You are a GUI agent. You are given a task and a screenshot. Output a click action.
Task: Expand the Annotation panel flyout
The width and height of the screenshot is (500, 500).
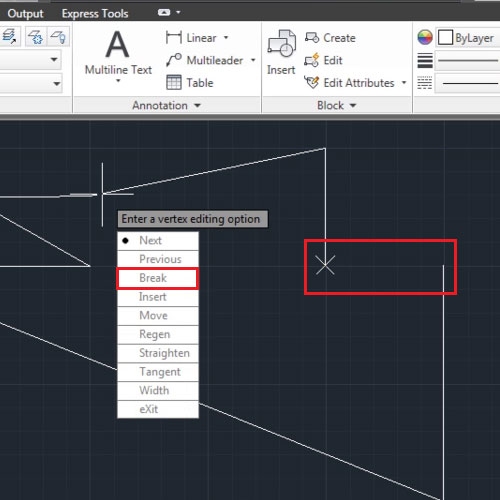point(197,106)
